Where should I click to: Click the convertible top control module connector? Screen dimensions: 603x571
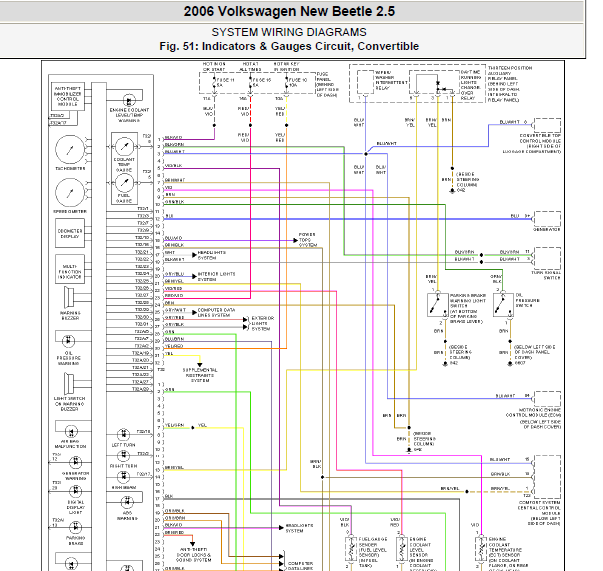point(547,125)
